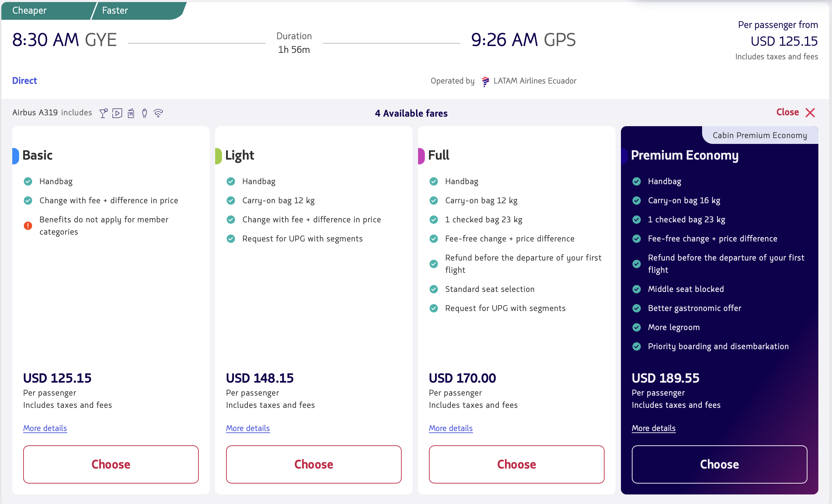Click the red X close icon
Screen dimensions: 832x504
810,113
